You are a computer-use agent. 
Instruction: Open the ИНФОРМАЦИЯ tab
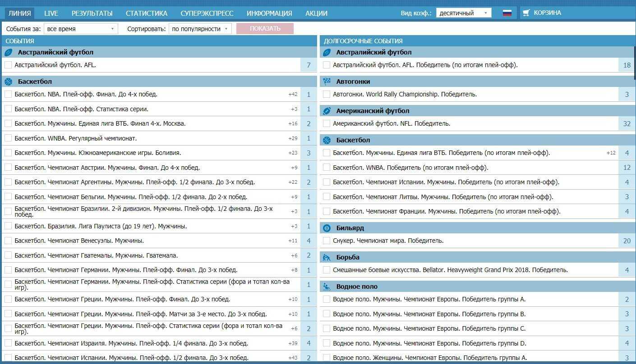[269, 13]
